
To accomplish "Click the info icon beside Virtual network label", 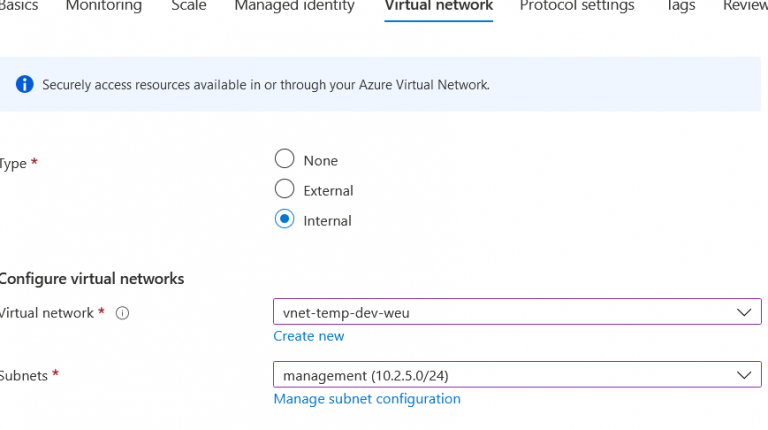I will (123, 313).
